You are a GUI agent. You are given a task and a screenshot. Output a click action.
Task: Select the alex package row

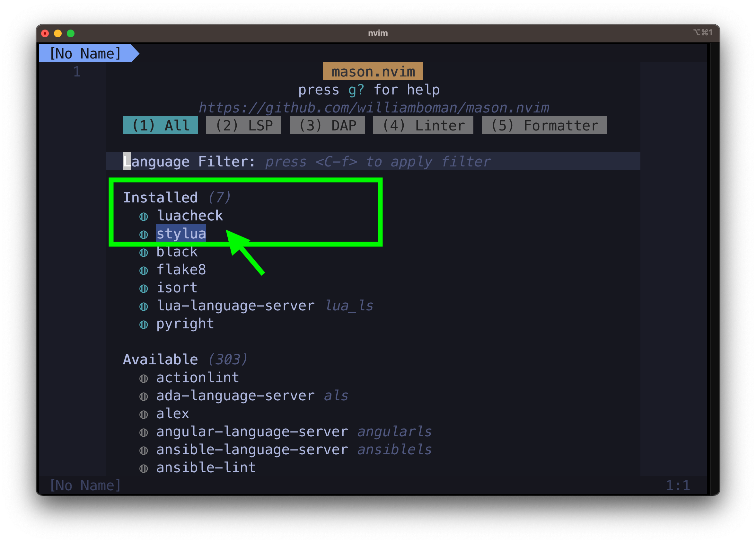(173, 414)
